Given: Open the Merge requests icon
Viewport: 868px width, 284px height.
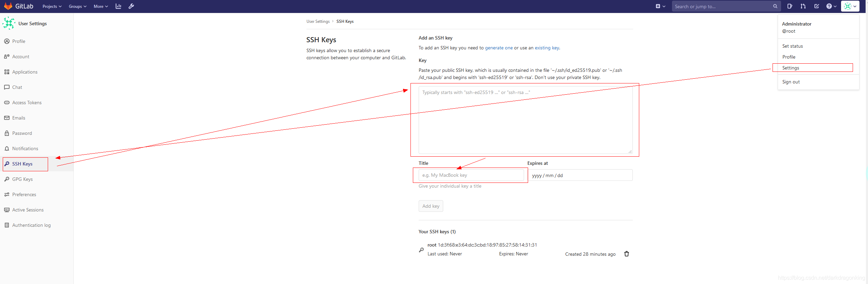Looking at the screenshot, I should [803, 6].
